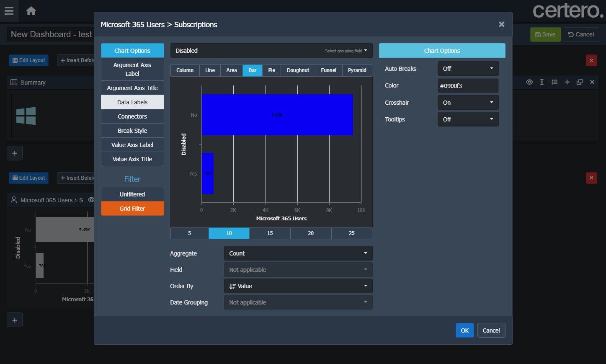Switch chart type to Pie
Image resolution: width=606 pixels, height=364 pixels.
pyautogui.click(x=271, y=70)
